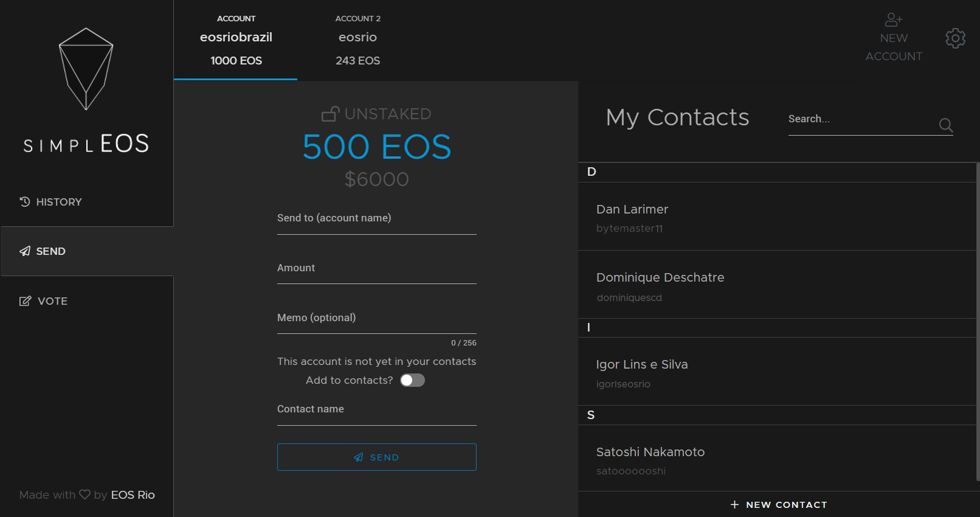Click the plus icon beside New Contact
The image size is (980, 517).
[734, 504]
